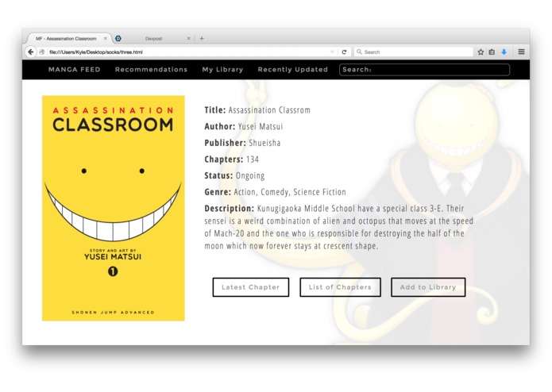Click the address bar URL field

click(188, 52)
